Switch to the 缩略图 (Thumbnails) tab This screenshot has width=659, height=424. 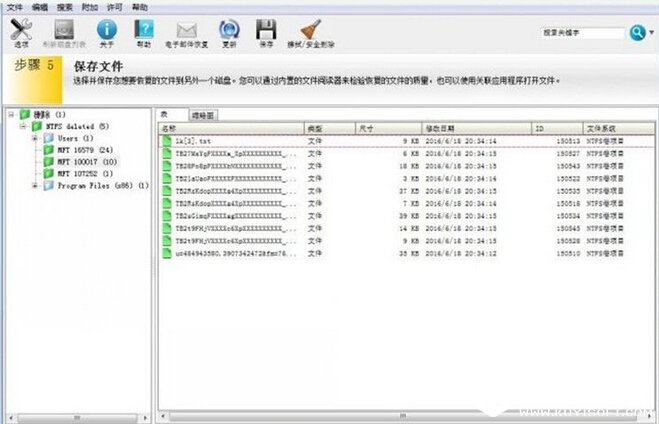click(x=204, y=115)
